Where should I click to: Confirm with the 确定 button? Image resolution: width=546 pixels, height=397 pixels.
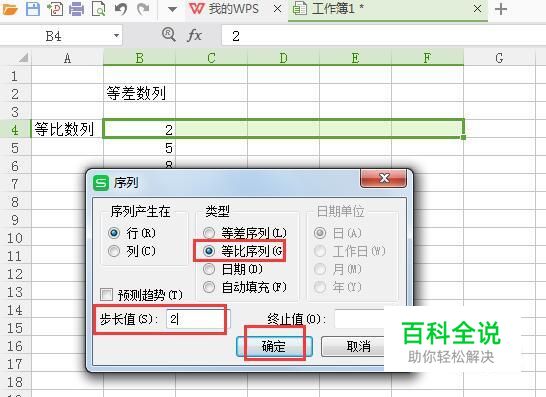pos(274,346)
